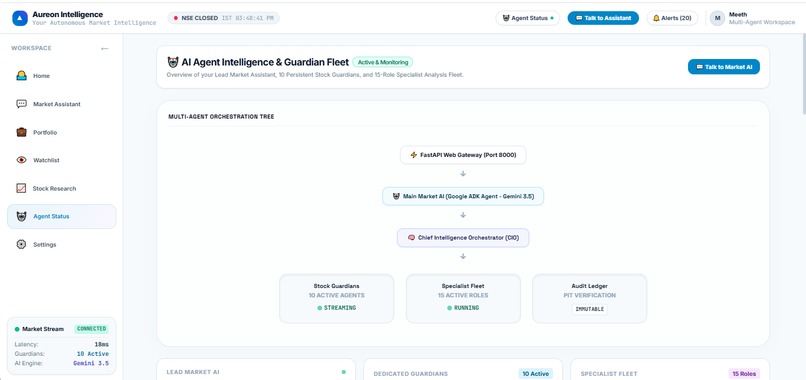
Task: Click the lightning icon on FastAPI node
Action: [414, 155]
